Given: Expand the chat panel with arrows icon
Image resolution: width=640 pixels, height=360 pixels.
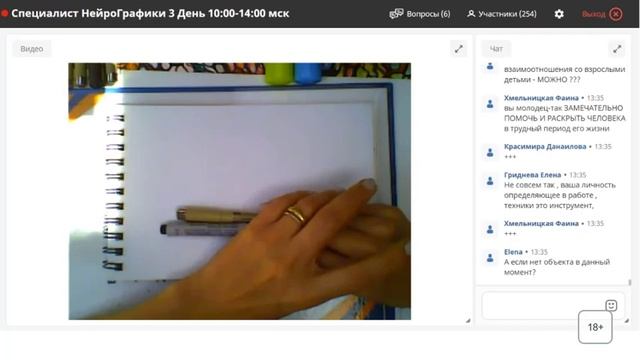Looking at the screenshot, I should [x=617, y=49].
